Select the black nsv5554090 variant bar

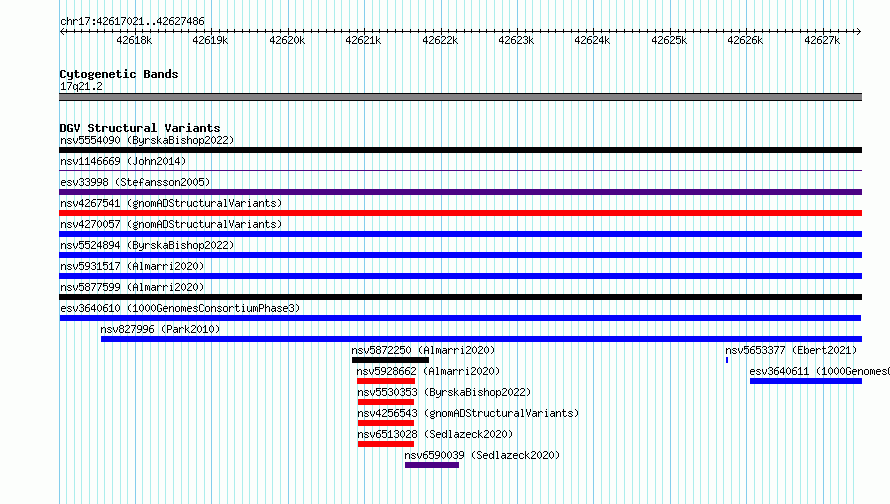click(x=460, y=150)
